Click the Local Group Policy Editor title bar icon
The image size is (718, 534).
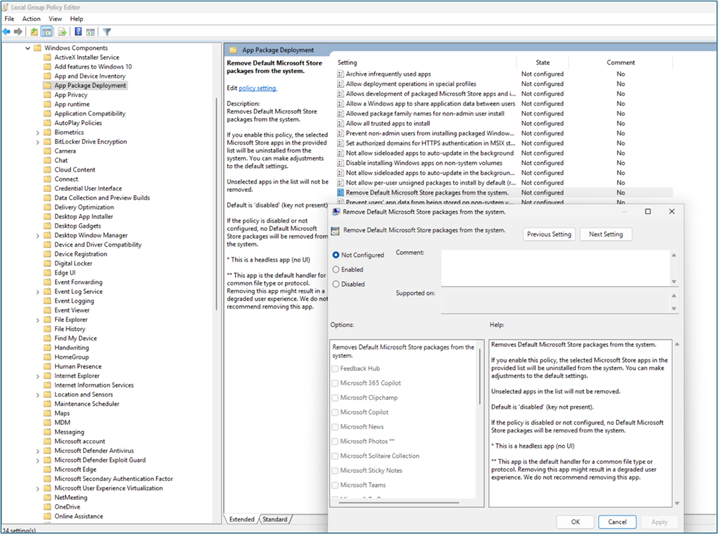[x=5, y=7]
